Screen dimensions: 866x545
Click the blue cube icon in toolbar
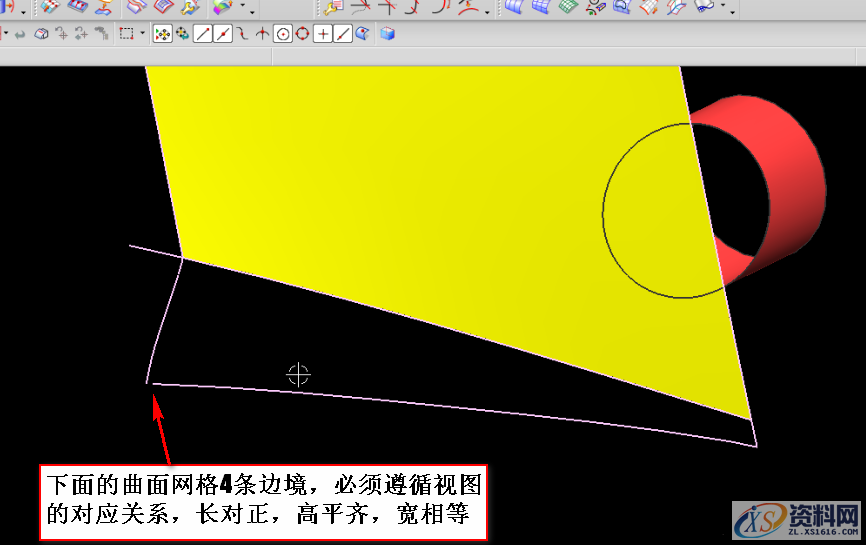(x=387, y=34)
